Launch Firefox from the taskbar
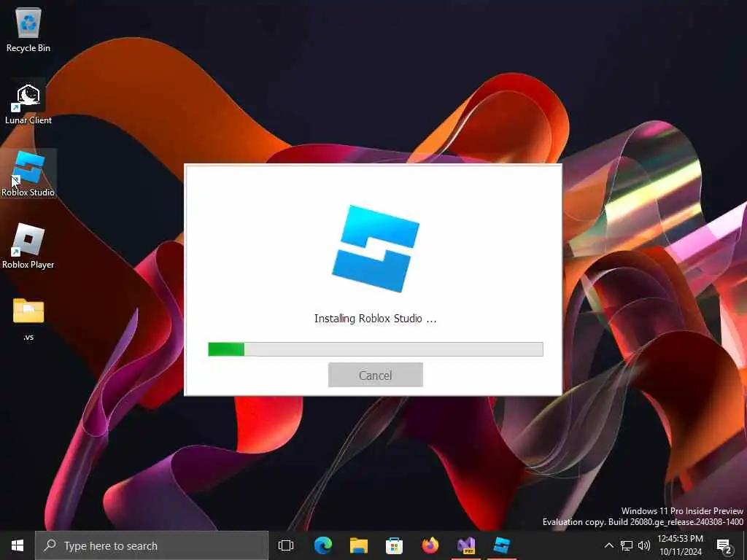 (430, 545)
